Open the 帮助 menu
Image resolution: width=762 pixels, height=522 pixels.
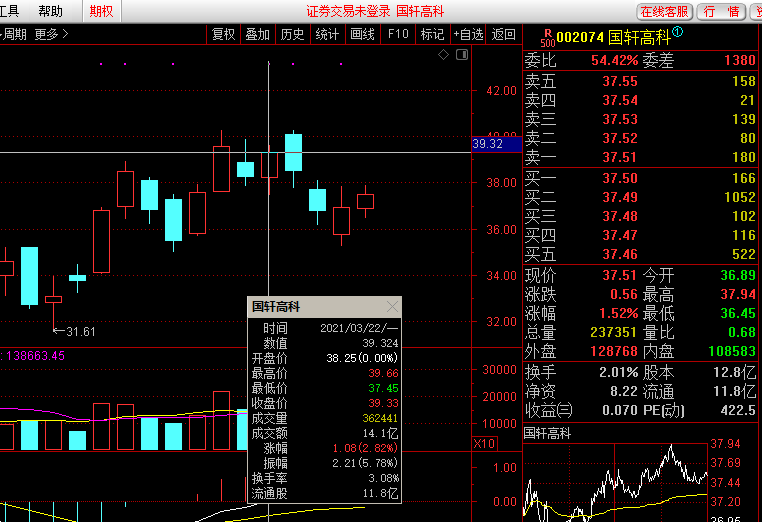51,11
